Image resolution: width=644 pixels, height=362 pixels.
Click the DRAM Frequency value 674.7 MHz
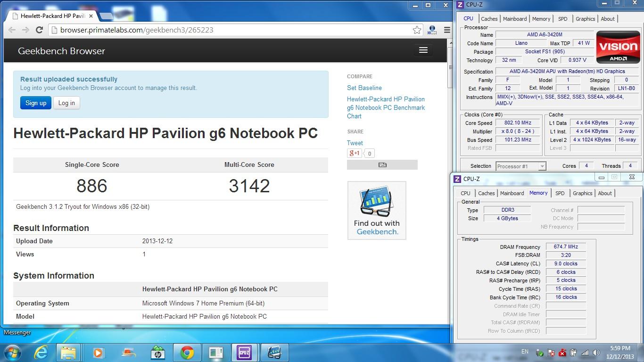click(566, 247)
